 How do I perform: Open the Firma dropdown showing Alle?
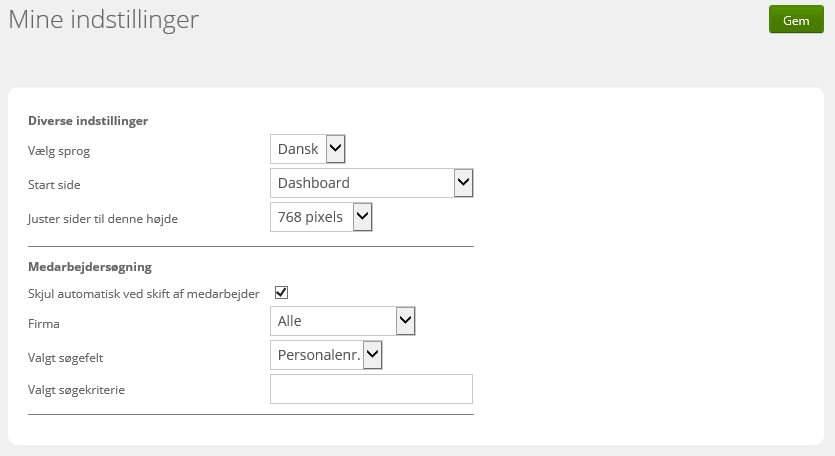(342, 321)
